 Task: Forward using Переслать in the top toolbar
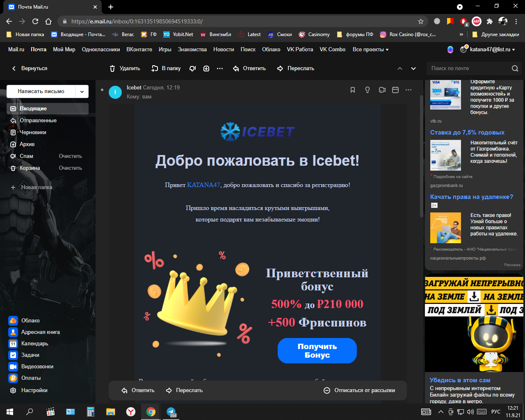[296, 68]
